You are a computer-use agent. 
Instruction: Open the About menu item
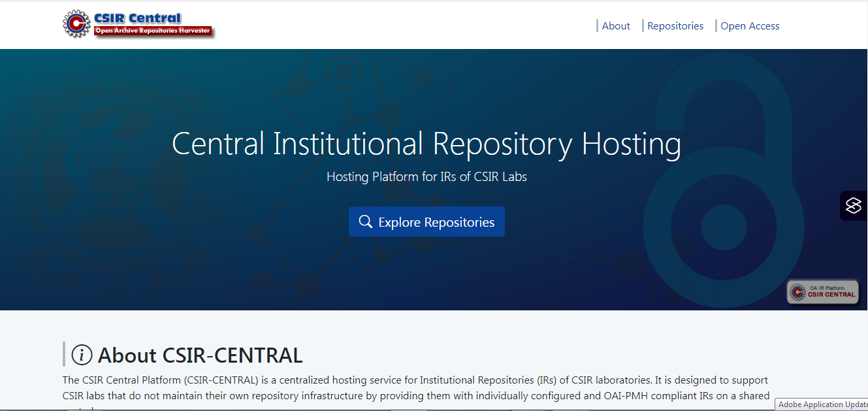click(616, 26)
